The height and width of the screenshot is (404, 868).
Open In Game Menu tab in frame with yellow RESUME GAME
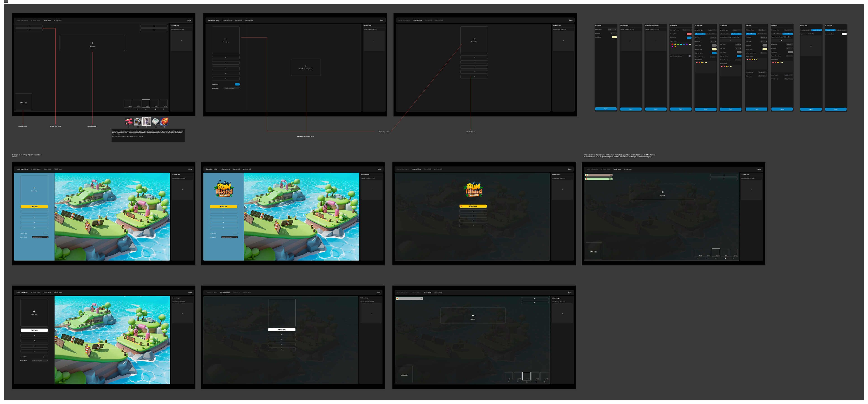tap(416, 169)
